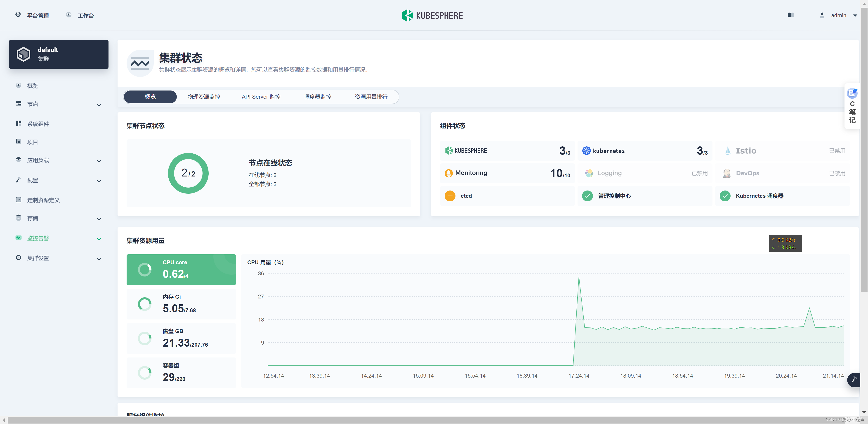Click the 定制资源定义 sidebar icon
Viewport: 868px width, 424px height.
[19, 200]
